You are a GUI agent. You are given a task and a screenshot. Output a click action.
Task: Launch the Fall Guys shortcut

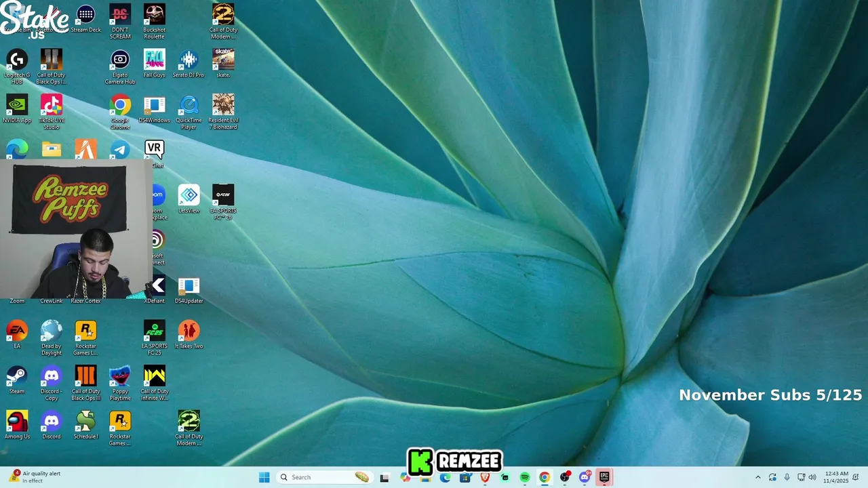[154, 64]
